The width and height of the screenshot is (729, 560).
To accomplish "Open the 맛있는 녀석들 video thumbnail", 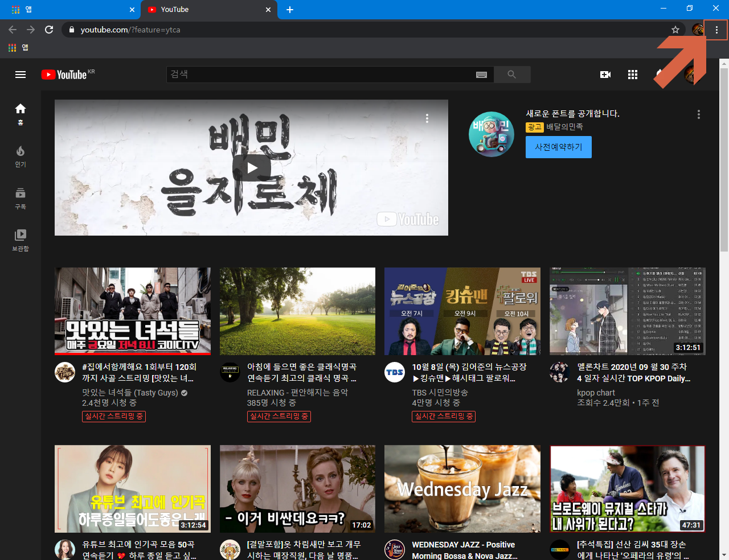I will pos(133,311).
